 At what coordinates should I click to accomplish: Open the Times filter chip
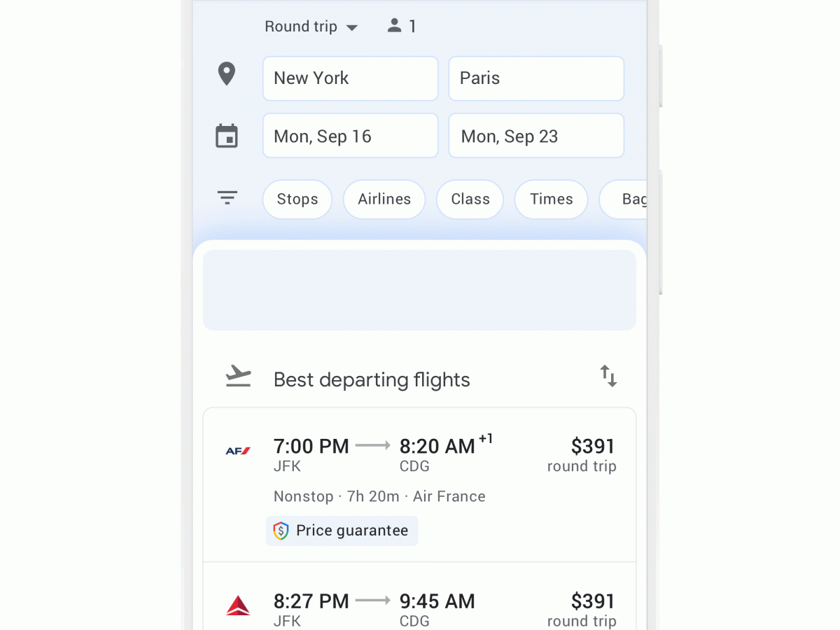click(x=551, y=199)
